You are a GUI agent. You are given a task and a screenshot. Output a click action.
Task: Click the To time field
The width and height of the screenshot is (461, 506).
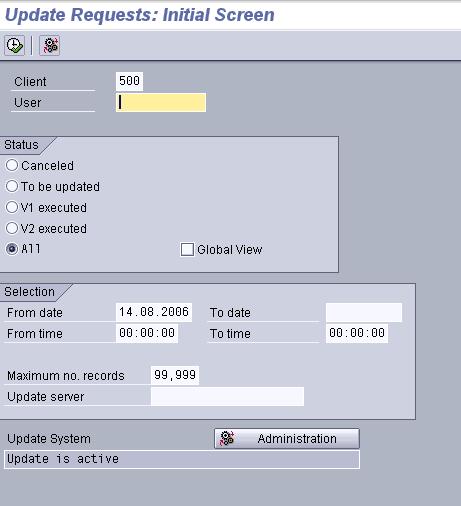point(357,333)
